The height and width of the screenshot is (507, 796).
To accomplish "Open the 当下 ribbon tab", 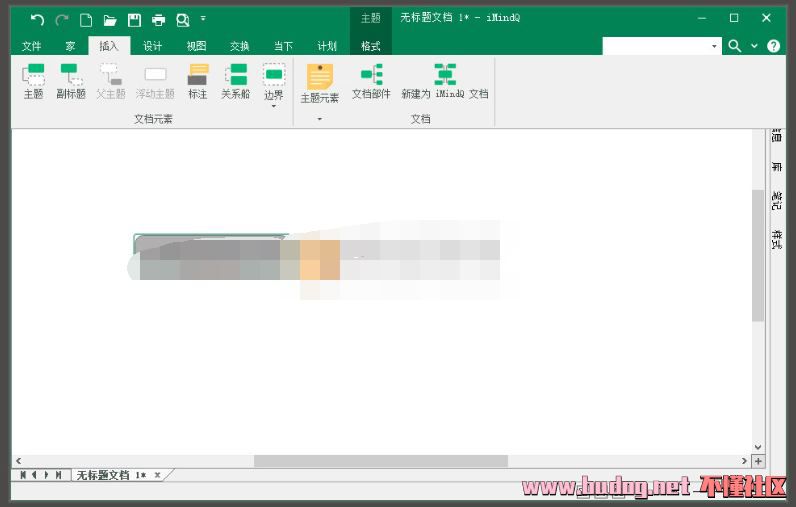I will click(283, 46).
